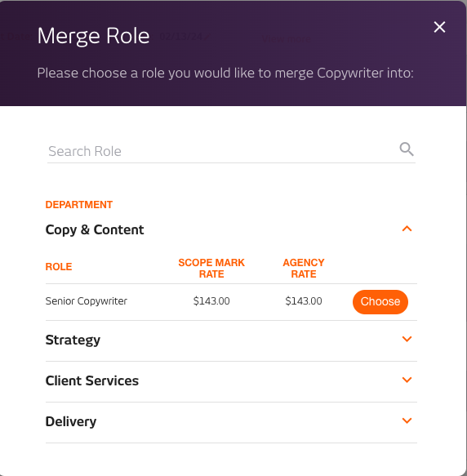Open the Delivery department heading
The image size is (467, 476).
71,421
